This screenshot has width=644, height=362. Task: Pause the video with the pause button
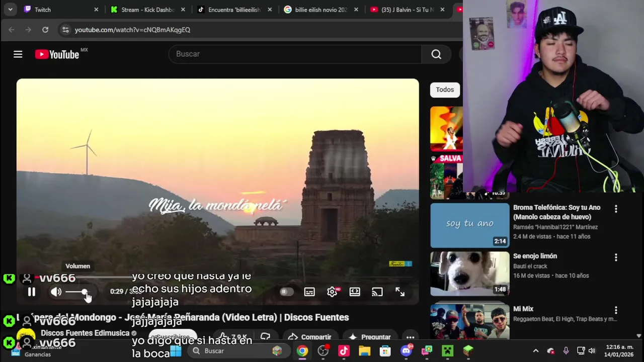31,292
